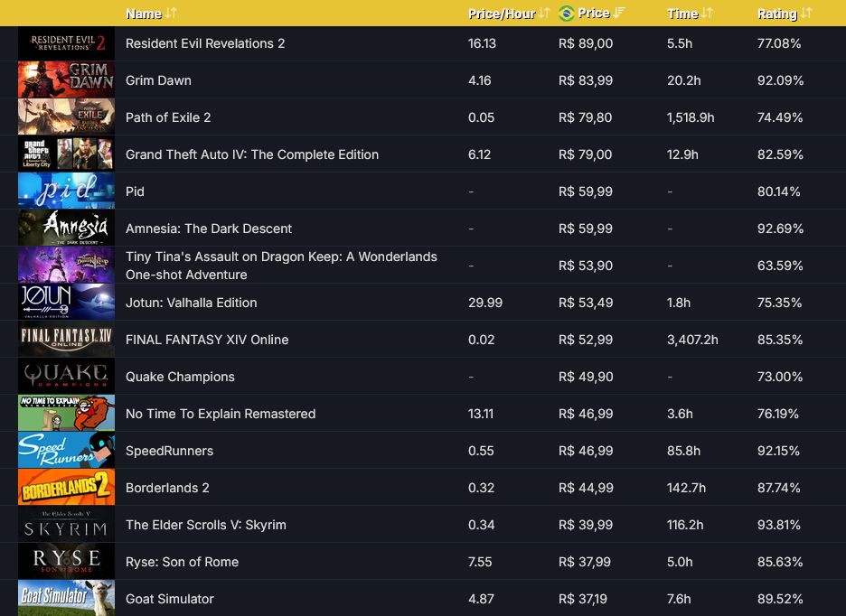Select the 29.99 price per hour value
The height and width of the screenshot is (616, 846).
tap(485, 303)
